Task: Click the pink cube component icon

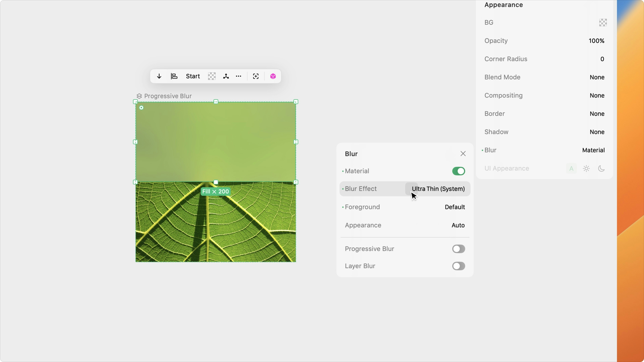Action: (273, 76)
